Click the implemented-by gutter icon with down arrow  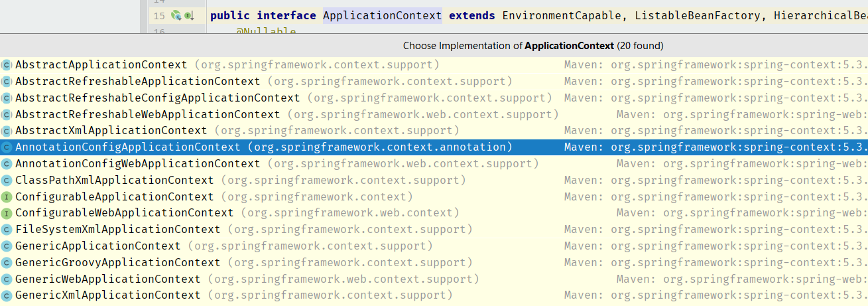click(189, 15)
